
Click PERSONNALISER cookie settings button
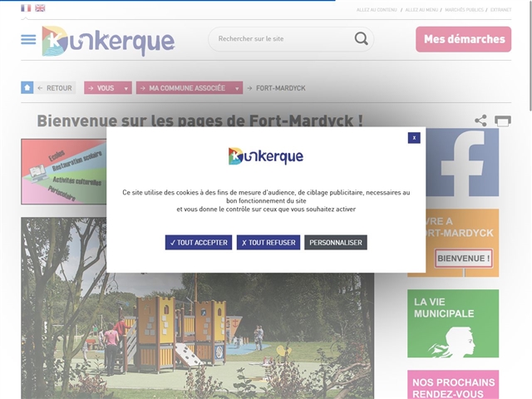tap(336, 243)
